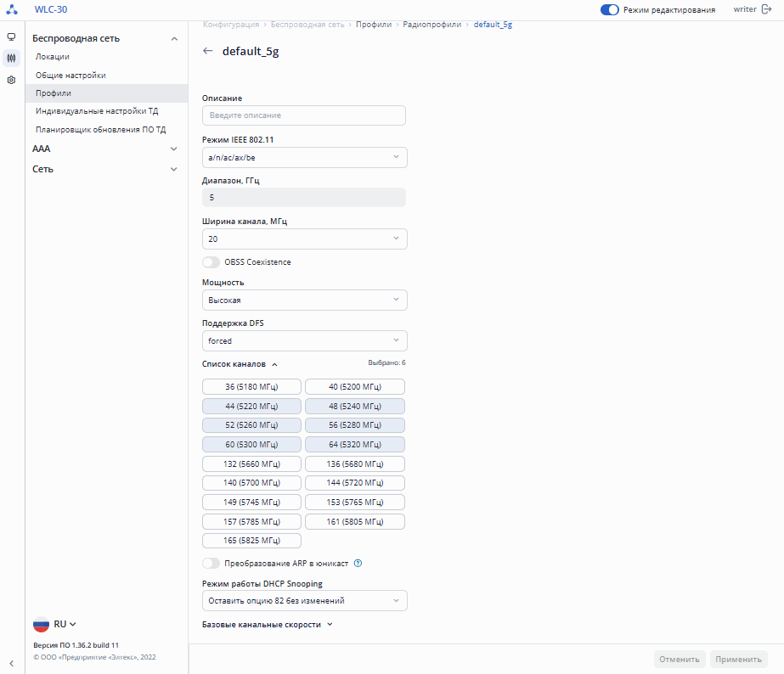Image resolution: width=784 pixels, height=674 pixels.
Task: Click the logout icon next to writer
Action: (765, 9)
